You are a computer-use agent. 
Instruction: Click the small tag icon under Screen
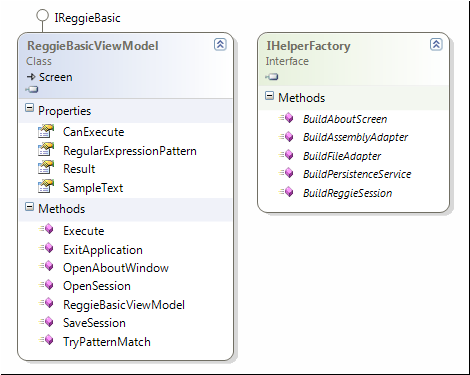click(32, 89)
